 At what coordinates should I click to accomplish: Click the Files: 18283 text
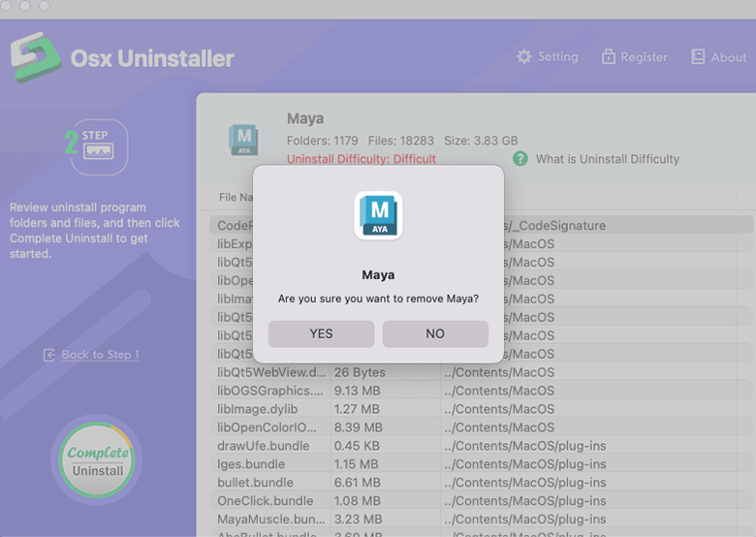[x=400, y=141]
